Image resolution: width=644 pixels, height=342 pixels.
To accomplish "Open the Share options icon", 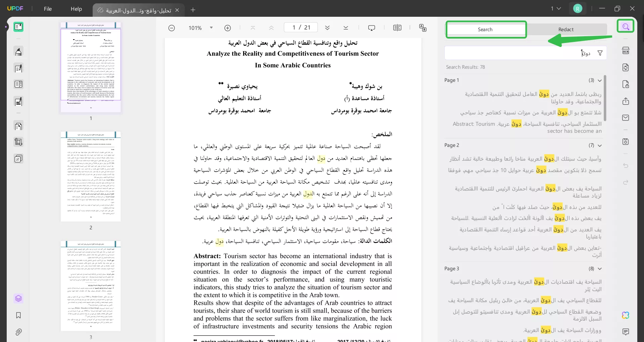I will [626, 101].
